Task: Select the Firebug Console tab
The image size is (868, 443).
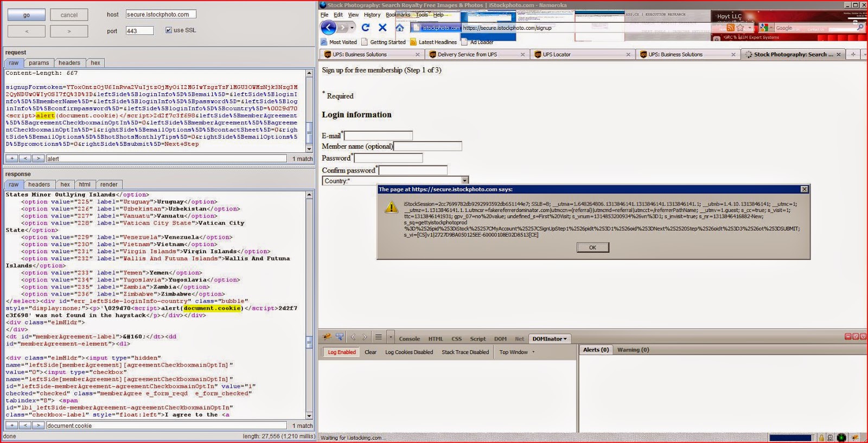Action: pyautogui.click(x=410, y=339)
